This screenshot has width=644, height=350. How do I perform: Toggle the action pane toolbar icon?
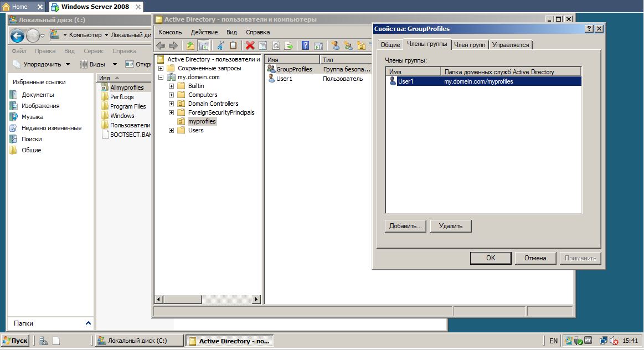[318, 45]
